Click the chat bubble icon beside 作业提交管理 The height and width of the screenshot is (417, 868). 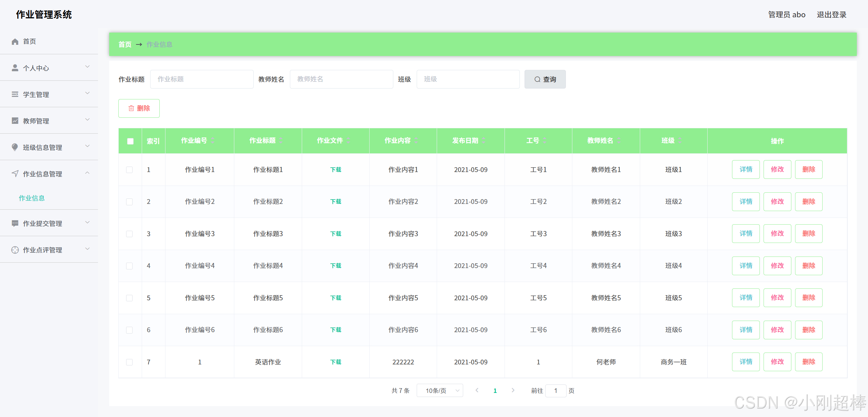pyautogui.click(x=15, y=223)
